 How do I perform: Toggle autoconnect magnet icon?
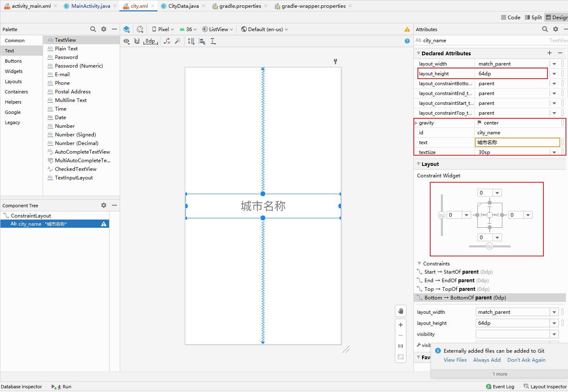[137, 41]
